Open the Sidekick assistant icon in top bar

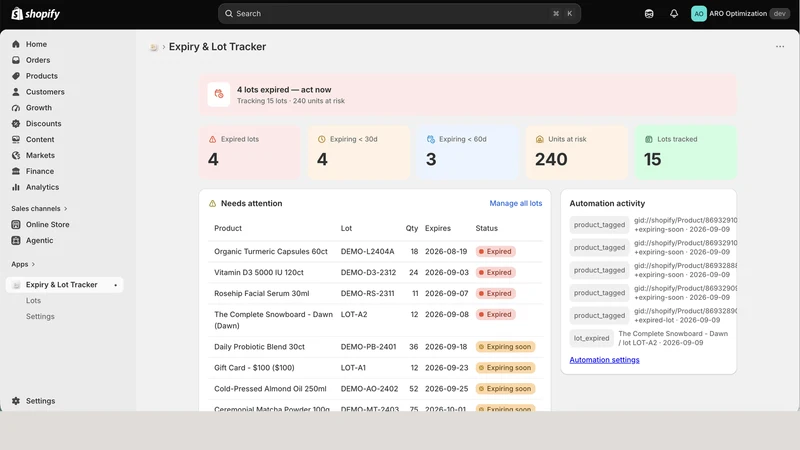[649, 14]
